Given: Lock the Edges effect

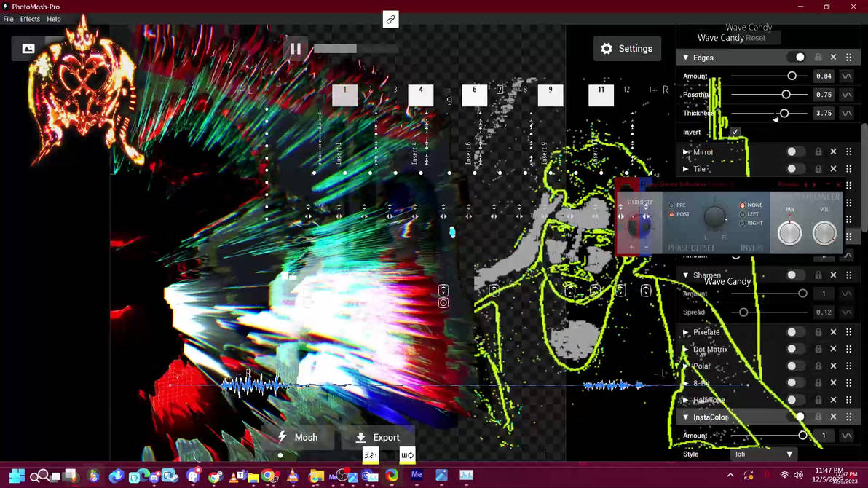Looking at the screenshot, I should pos(818,57).
